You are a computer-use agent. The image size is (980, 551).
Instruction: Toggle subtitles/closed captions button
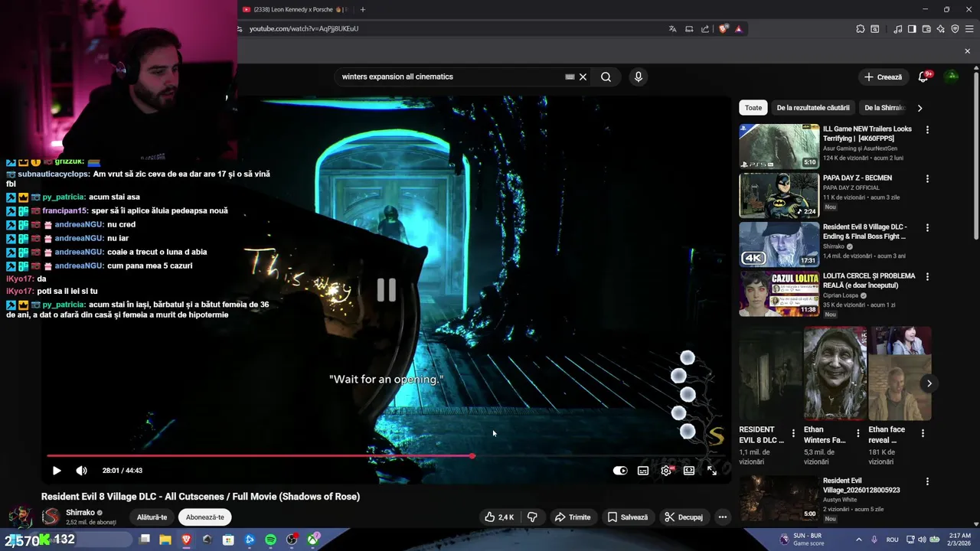pyautogui.click(x=643, y=471)
